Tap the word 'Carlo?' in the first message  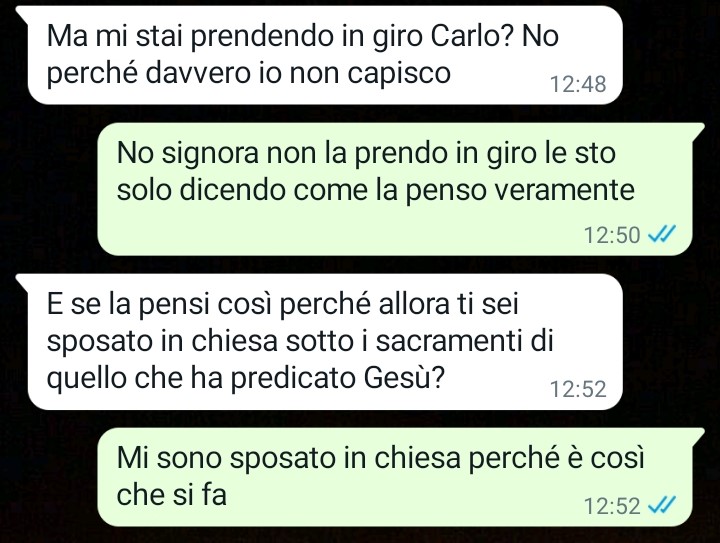click(472, 35)
